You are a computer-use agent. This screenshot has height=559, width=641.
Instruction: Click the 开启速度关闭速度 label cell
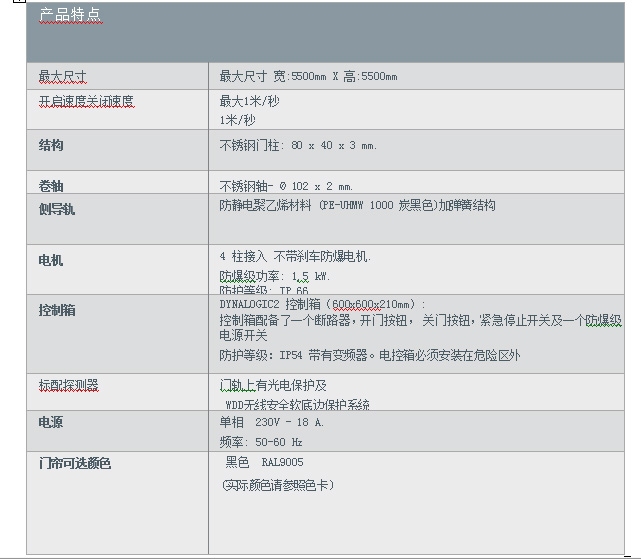(x=86, y=101)
